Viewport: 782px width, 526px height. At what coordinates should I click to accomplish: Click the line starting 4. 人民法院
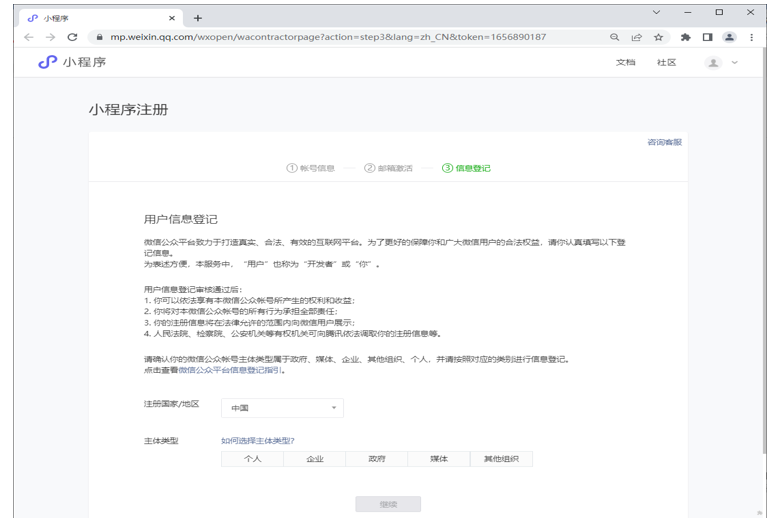point(293,334)
